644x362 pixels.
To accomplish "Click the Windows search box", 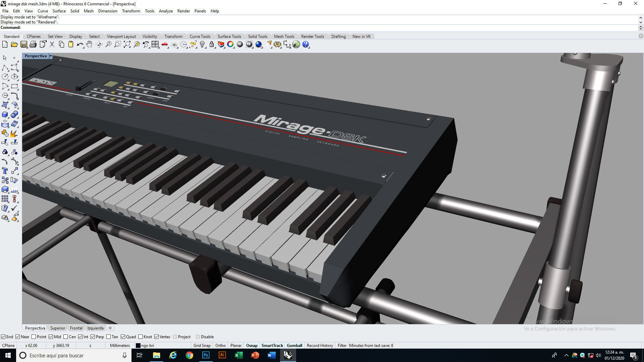I will click(73, 355).
